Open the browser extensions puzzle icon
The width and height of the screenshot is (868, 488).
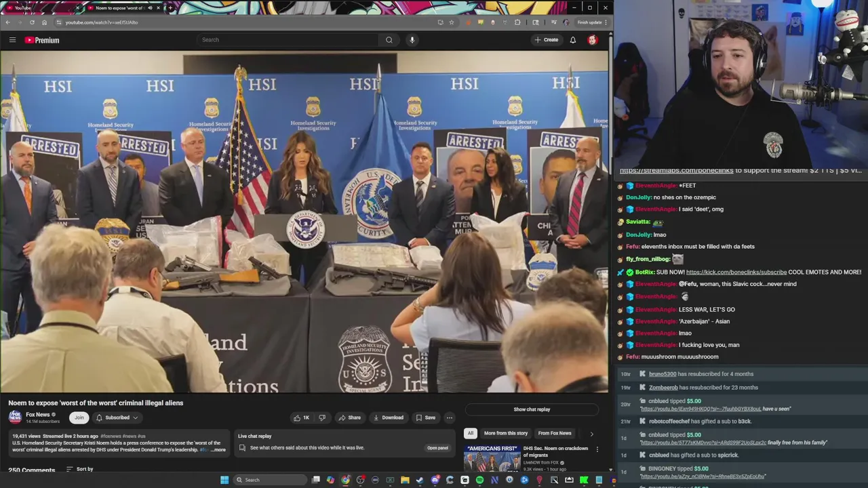pos(517,22)
